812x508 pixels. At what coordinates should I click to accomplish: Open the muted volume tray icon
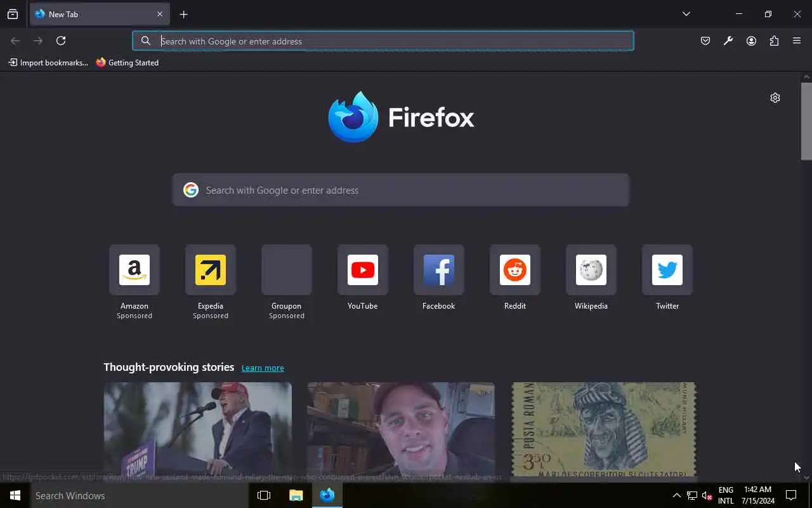(x=707, y=495)
